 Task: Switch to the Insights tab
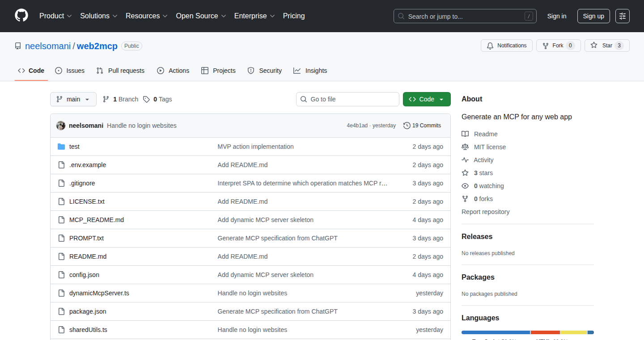point(310,71)
